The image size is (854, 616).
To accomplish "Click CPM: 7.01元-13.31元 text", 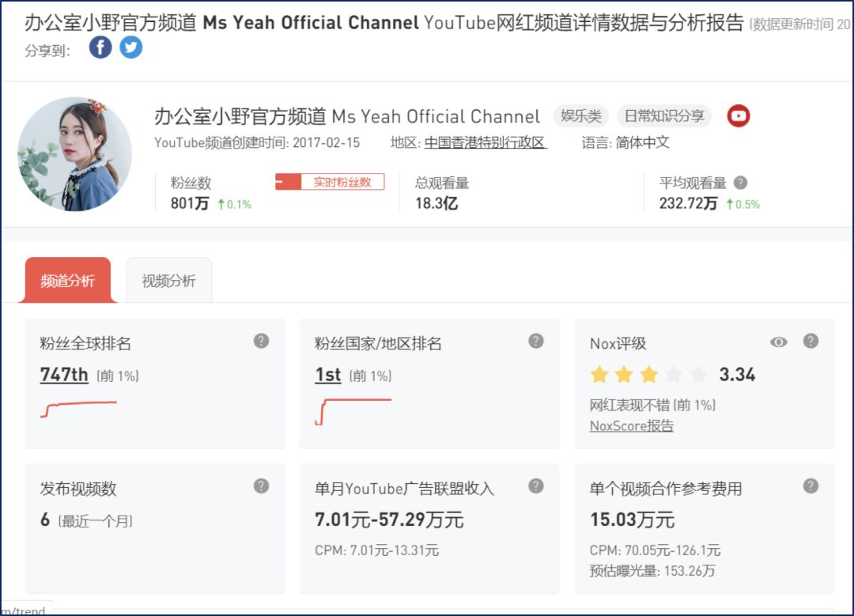I will click(x=377, y=550).
